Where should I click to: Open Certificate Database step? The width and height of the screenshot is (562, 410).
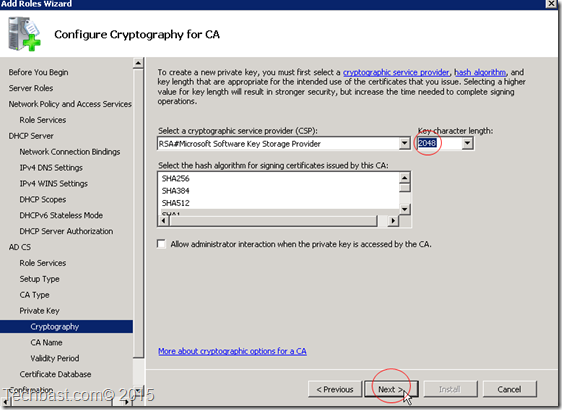click(x=55, y=374)
